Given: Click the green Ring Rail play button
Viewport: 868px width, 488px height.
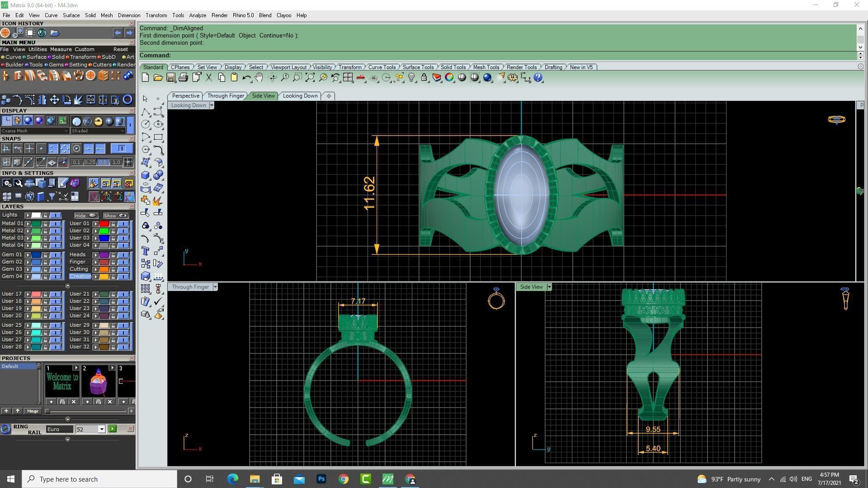Looking at the screenshot, I should pyautogui.click(x=113, y=429).
